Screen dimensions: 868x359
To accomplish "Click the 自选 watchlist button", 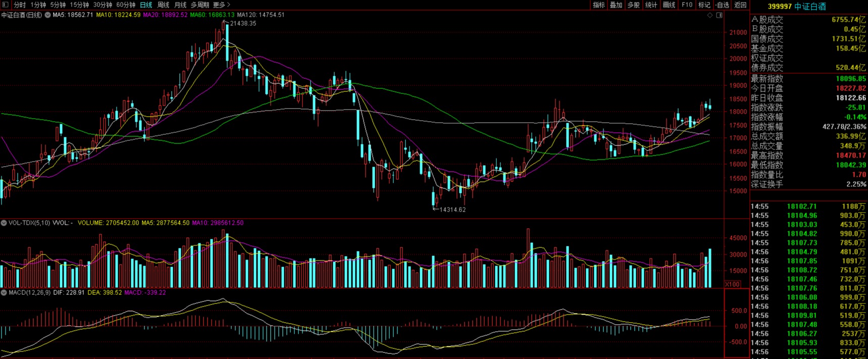I will [x=723, y=5].
